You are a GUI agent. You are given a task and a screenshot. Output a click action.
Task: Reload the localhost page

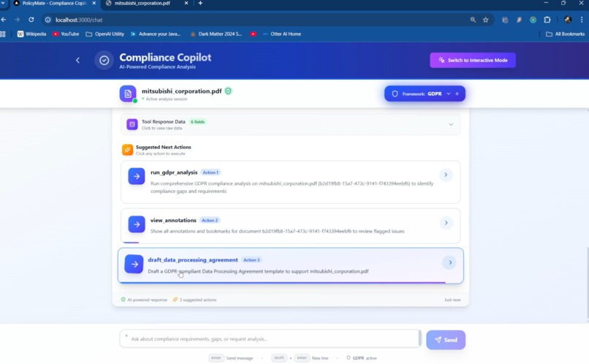(31, 20)
